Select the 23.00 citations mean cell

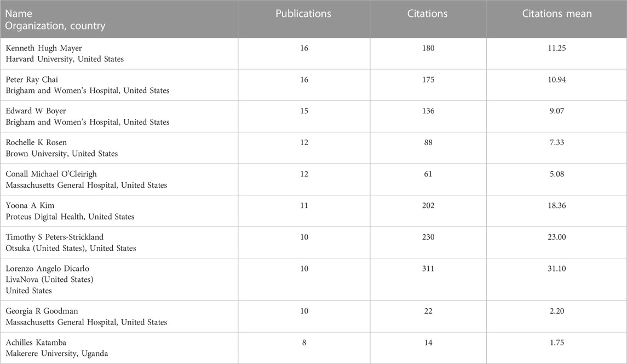click(557, 237)
